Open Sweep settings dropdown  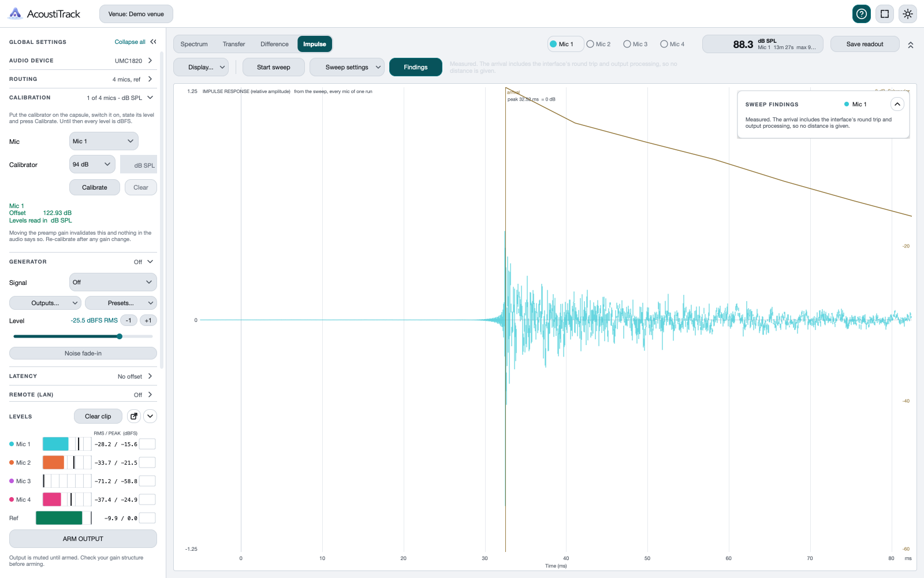pyautogui.click(x=347, y=67)
